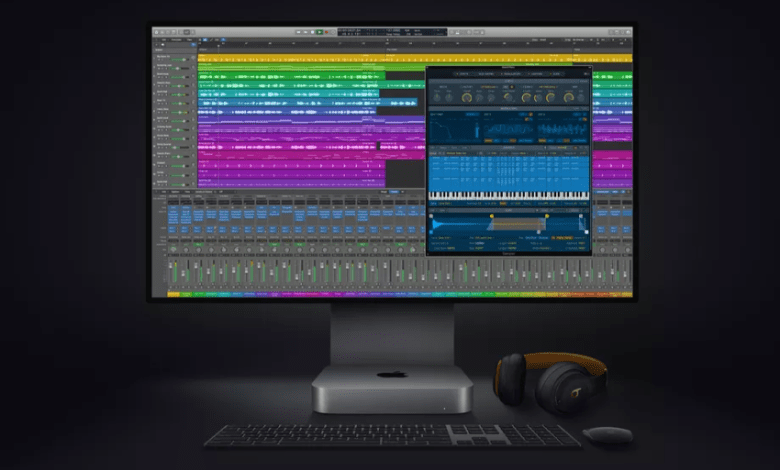Switch to Sampler's MAPPING pane
Viewport: 780px width, 470px height.
[536, 74]
